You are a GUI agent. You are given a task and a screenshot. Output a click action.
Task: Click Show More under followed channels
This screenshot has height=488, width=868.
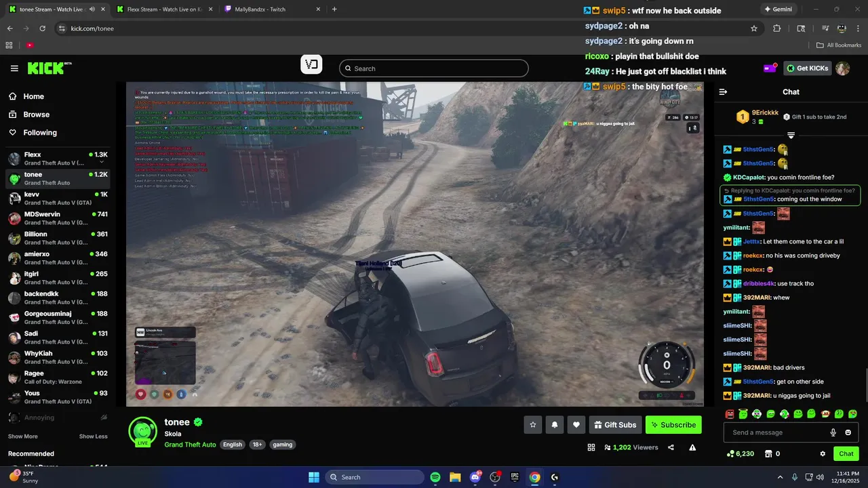(23, 436)
